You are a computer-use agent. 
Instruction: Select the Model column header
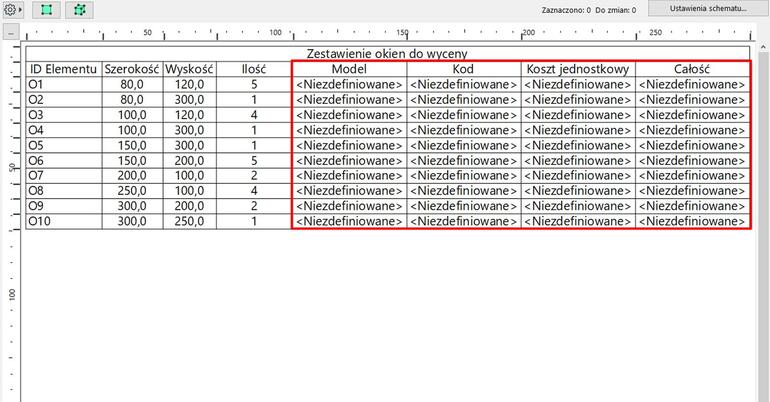(349, 69)
